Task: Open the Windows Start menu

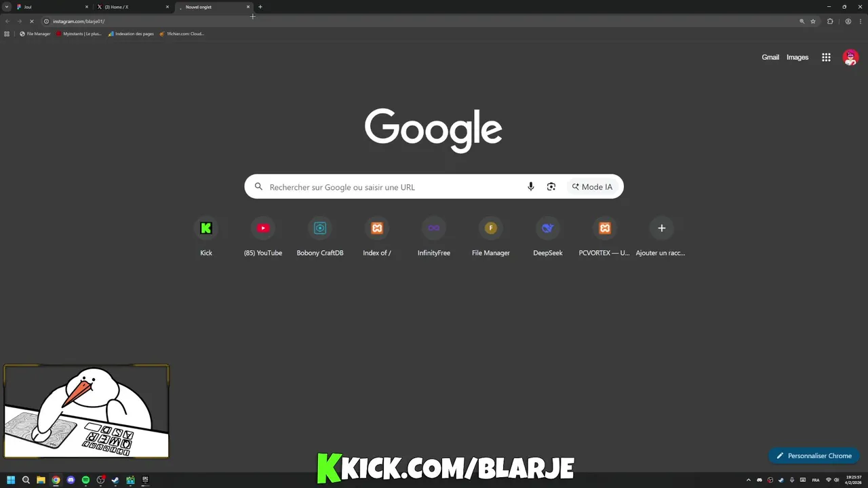Action: pyautogui.click(x=11, y=480)
